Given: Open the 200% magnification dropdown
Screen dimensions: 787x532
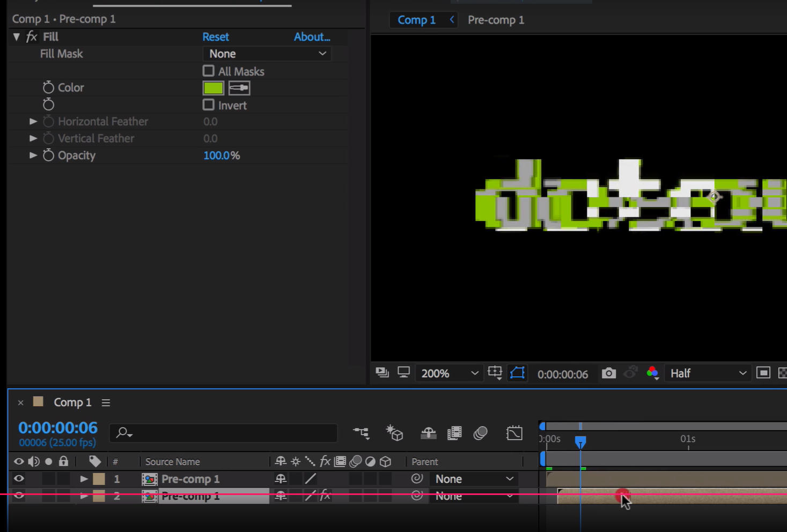Looking at the screenshot, I should [x=449, y=373].
